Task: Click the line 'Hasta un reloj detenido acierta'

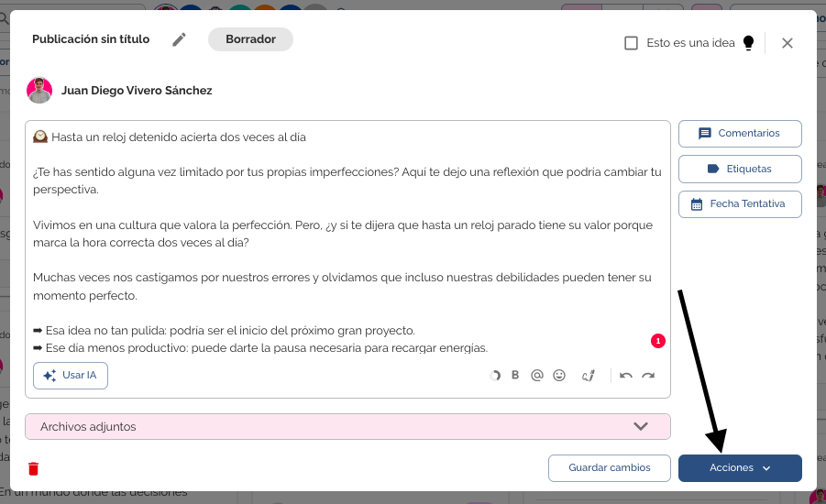Action: click(x=170, y=137)
